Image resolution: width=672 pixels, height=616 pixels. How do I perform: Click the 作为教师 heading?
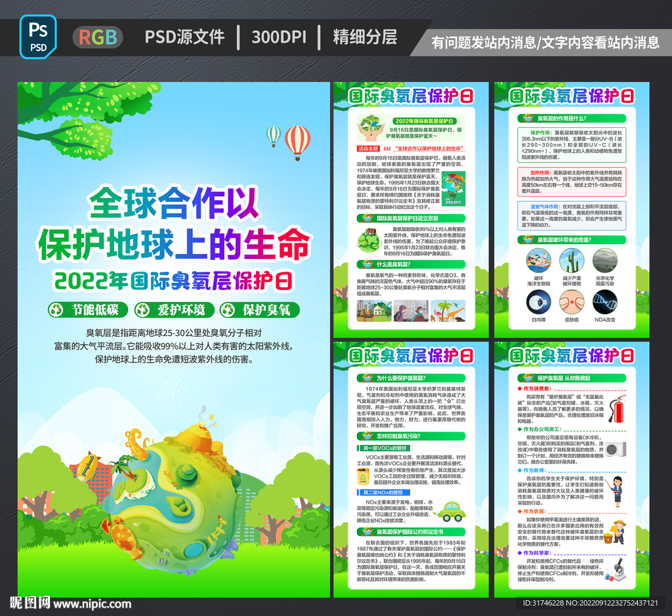[532, 470]
